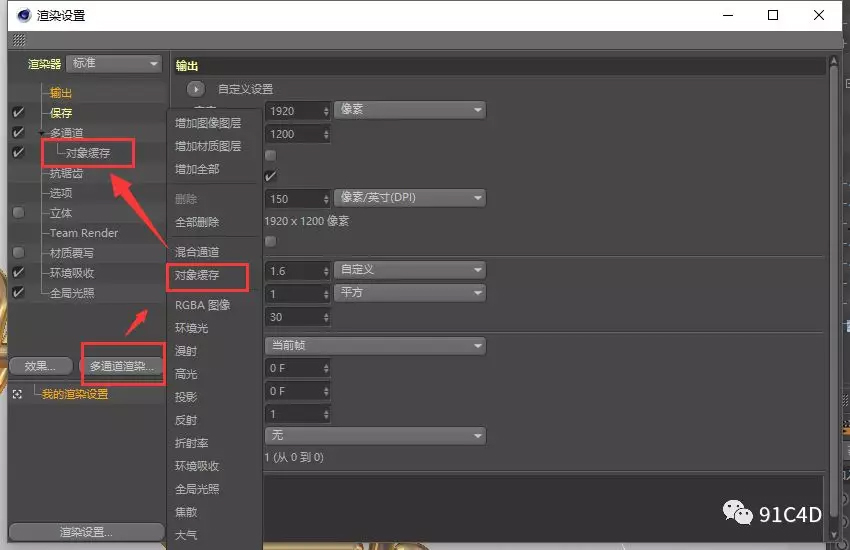Select 混合通道 in the popup menu
The width and height of the screenshot is (850, 550).
coord(197,252)
